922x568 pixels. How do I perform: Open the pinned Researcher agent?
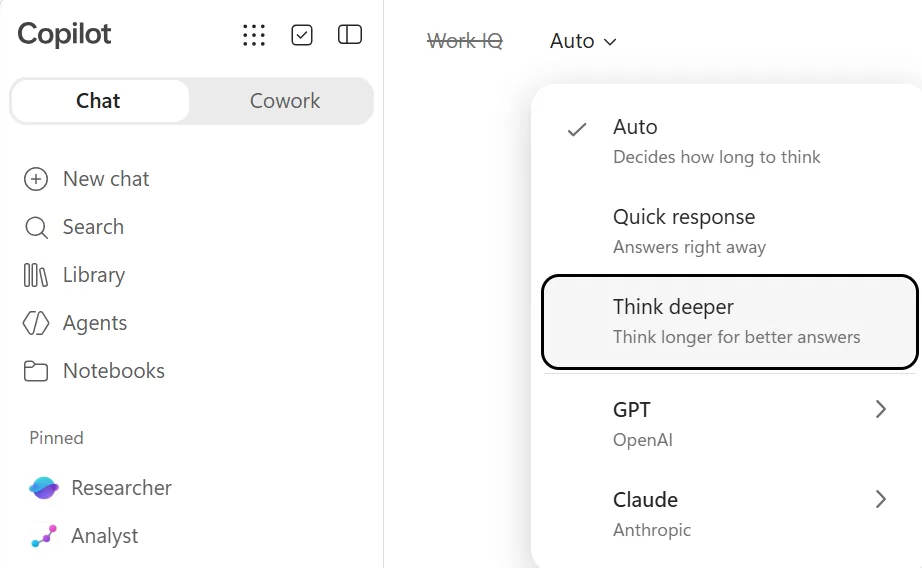pyautogui.click(x=100, y=487)
